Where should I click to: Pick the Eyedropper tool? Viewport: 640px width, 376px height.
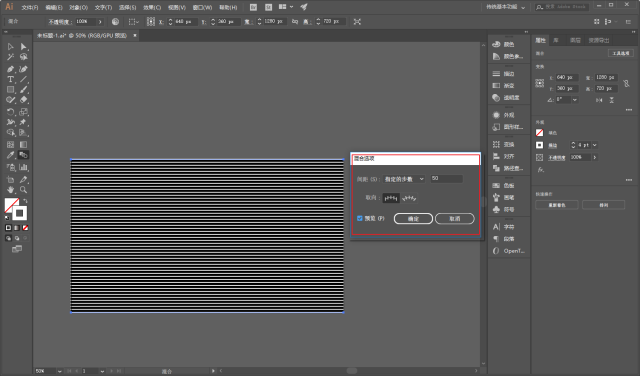click(x=10, y=155)
